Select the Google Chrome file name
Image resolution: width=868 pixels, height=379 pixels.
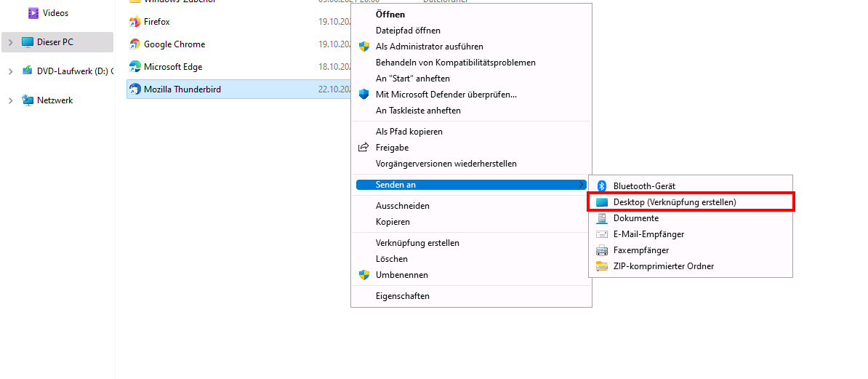pyautogui.click(x=174, y=44)
